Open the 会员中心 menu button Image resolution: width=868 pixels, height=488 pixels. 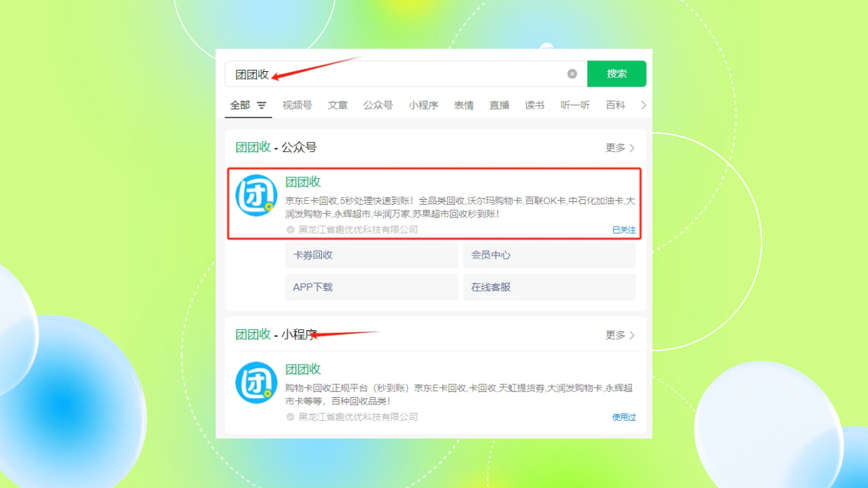549,255
